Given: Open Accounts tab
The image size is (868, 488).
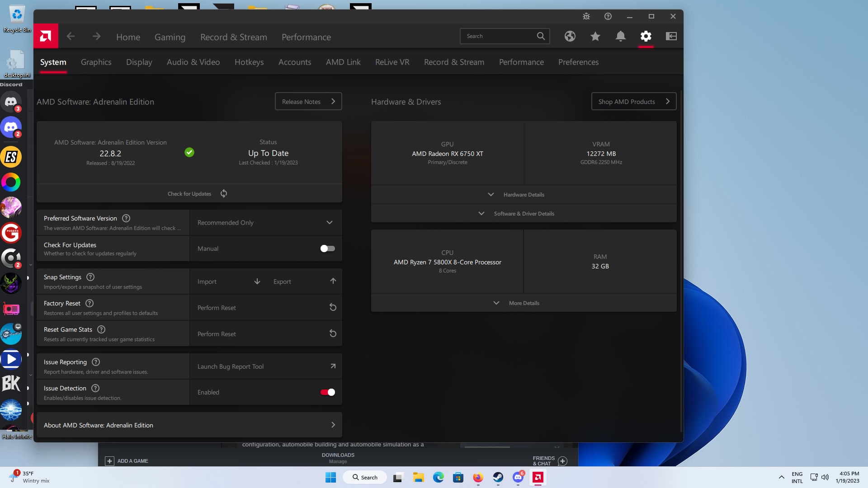Looking at the screenshot, I should [295, 62].
